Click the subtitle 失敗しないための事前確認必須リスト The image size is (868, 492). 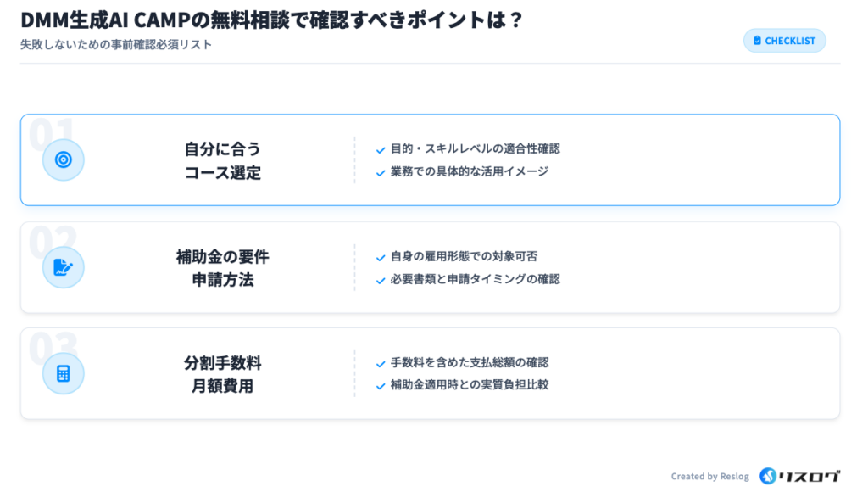tap(116, 44)
